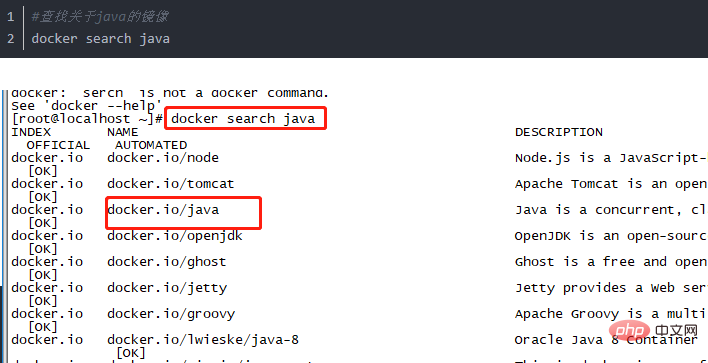Click the NAME column header
708x363 pixels.
122,132
